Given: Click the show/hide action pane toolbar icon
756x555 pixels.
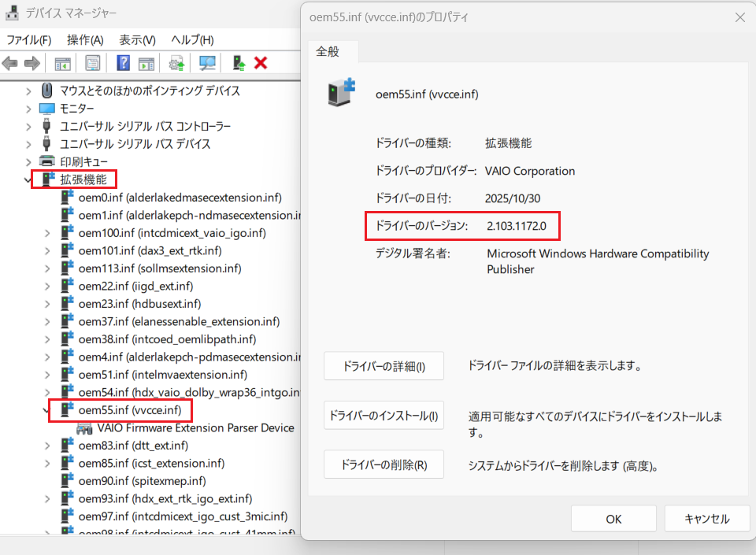Looking at the screenshot, I should point(146,63).
